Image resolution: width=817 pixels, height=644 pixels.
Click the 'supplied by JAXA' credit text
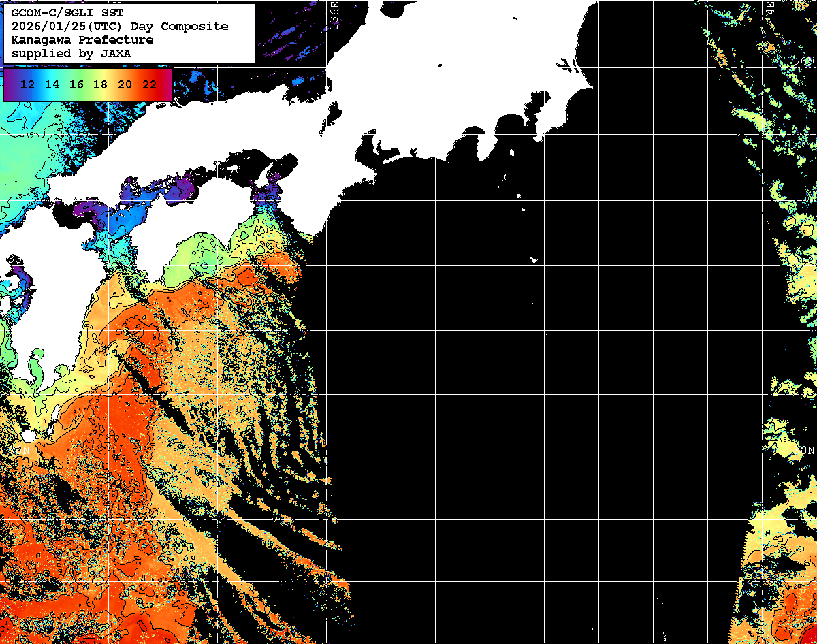pyautogui.click(x=71, y=53)
